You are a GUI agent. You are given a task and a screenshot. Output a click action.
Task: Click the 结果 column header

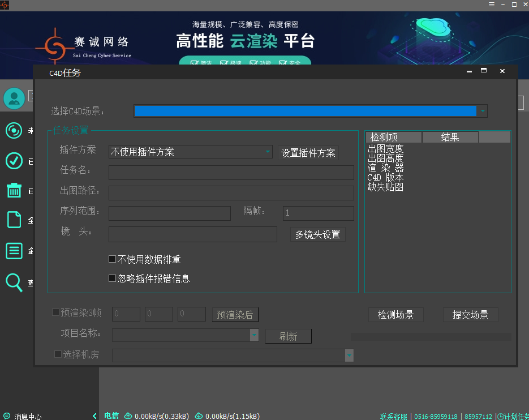(450, 138)
